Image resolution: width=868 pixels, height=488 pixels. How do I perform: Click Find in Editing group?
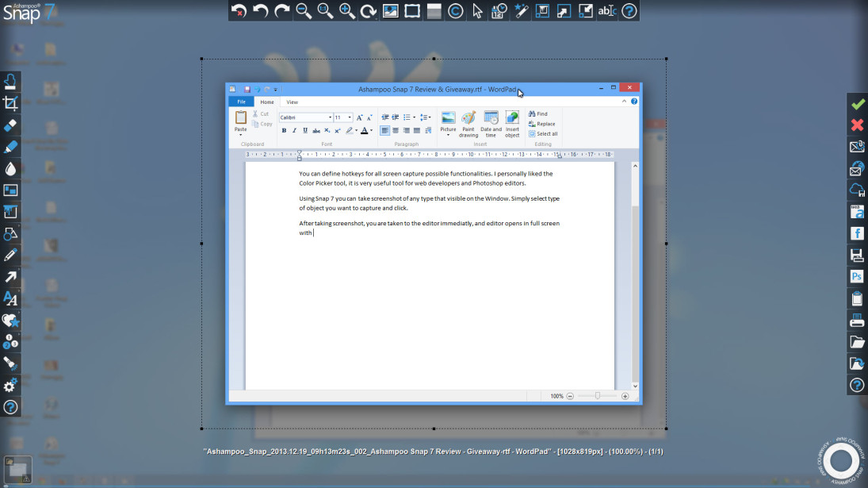(x=537, y=113)
